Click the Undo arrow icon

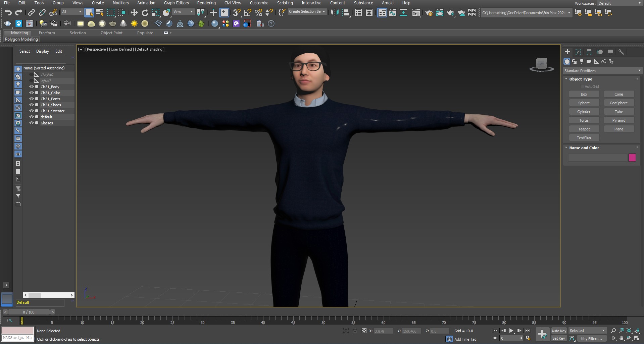[8, 13]
